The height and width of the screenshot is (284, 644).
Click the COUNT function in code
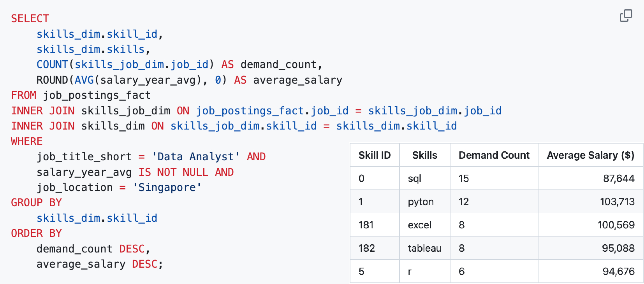(x=52, y=65)
